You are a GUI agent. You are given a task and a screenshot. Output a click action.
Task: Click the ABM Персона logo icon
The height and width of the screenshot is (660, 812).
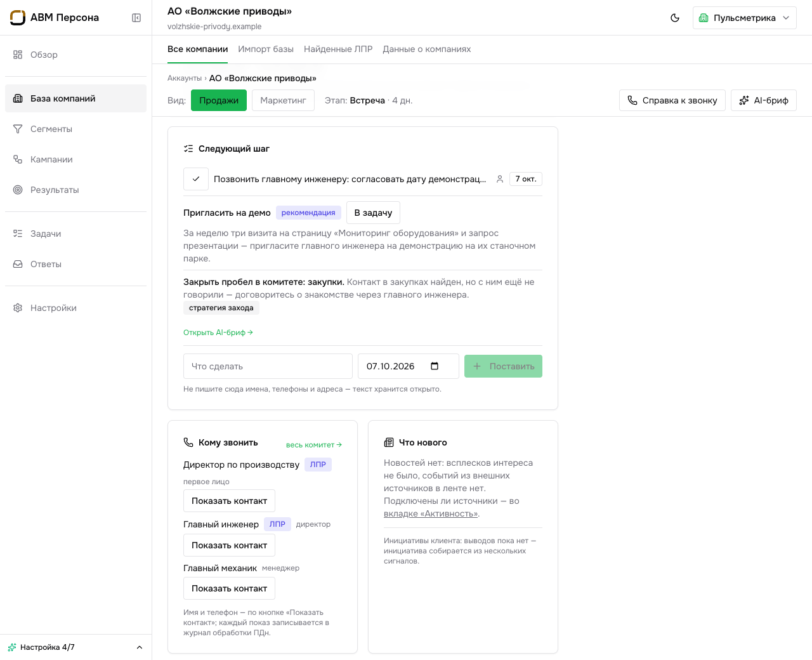(x=18, y=18)
